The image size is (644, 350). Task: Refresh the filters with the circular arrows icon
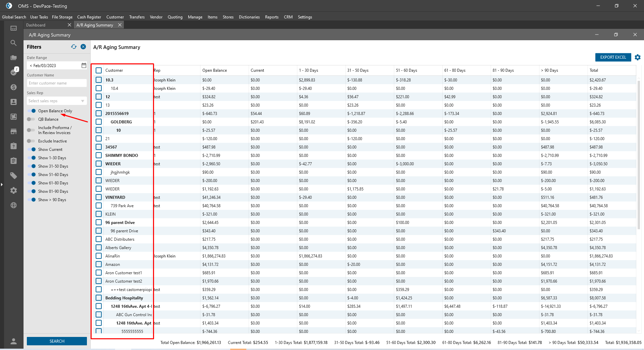pos(74,47)
